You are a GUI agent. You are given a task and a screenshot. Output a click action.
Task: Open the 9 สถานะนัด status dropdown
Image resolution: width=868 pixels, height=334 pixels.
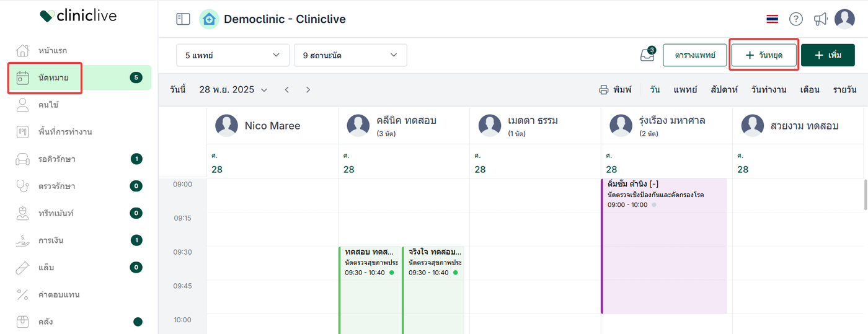point(350,55)
